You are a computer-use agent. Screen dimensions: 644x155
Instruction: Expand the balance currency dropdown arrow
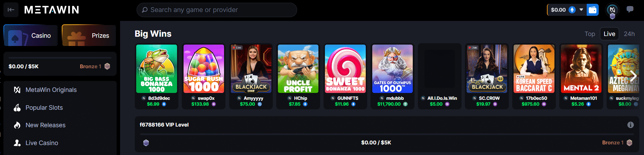pos(581,10)
